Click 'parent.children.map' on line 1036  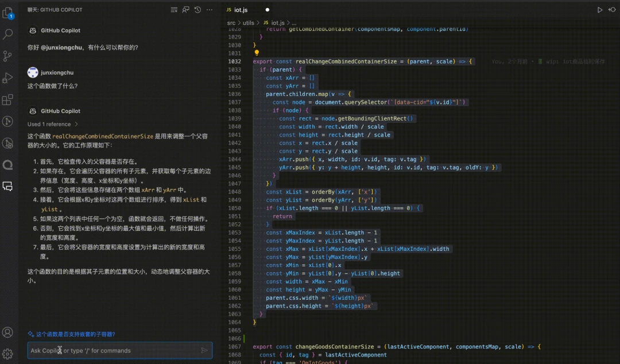click(x=297, y=94)
